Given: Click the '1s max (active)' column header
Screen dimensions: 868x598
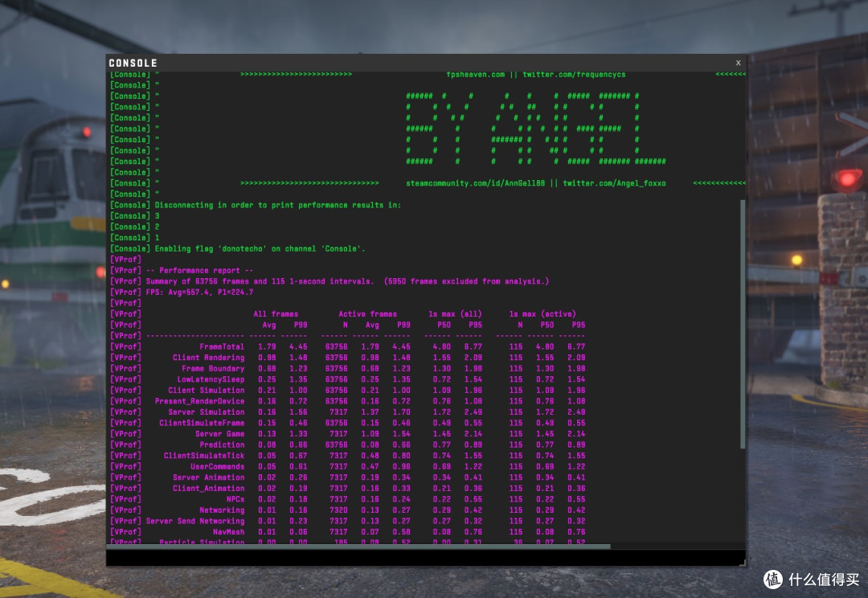Looking at the screenshot, I should (542, 314).
